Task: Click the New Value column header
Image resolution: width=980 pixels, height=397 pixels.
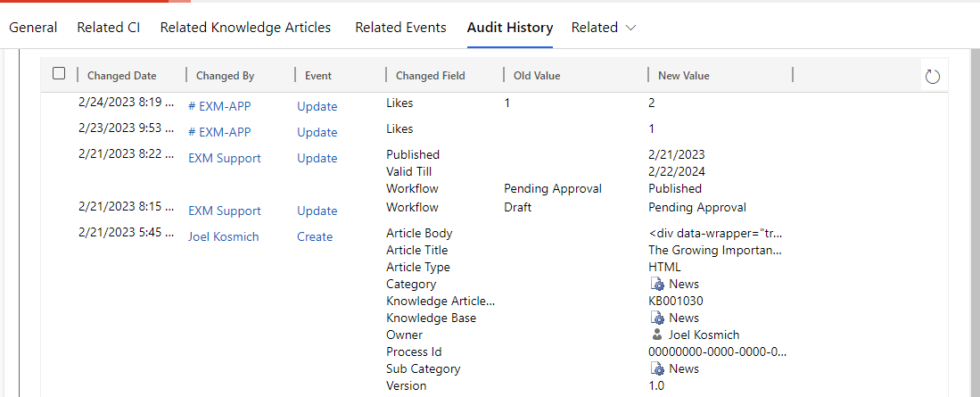Action: tap(684, 76)
